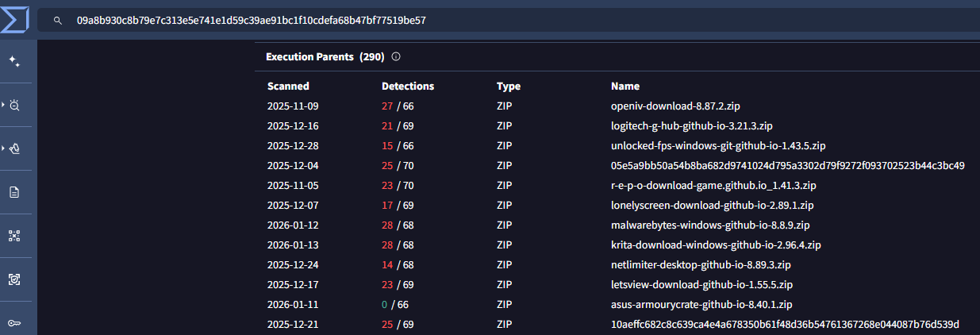Click scanned date 2026-01-13
This screenshot has width=980, height=335.
tap(293, 245)
